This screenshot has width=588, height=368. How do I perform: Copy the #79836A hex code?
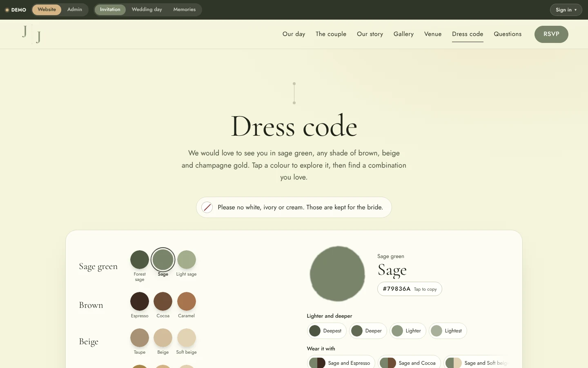[410, 289]
